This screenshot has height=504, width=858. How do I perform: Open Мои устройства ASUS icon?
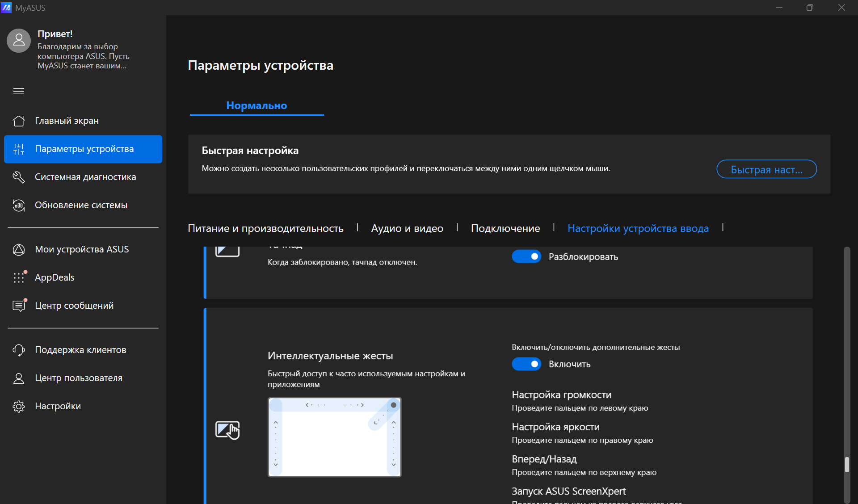click(19, 249)
